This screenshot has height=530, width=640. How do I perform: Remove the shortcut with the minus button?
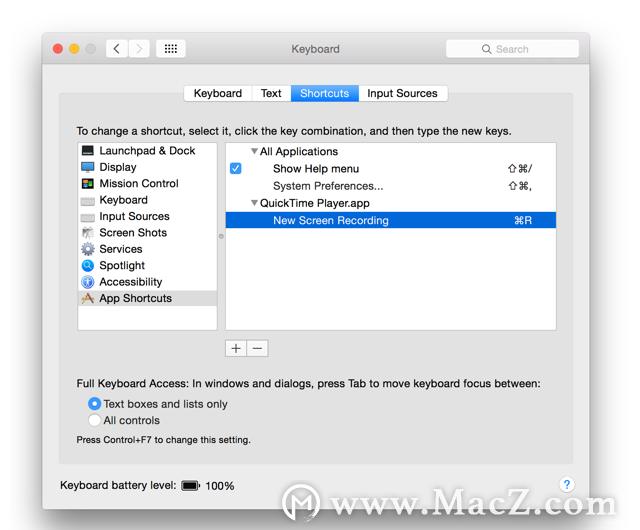[257, 349]
